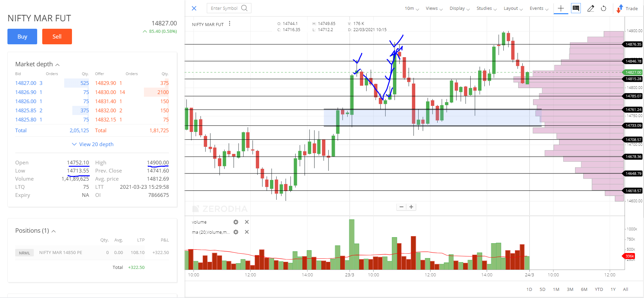The width and height of the screenshot is (644, 298).
Task: Close the chart with the X icon
Action: click(194, 8)
